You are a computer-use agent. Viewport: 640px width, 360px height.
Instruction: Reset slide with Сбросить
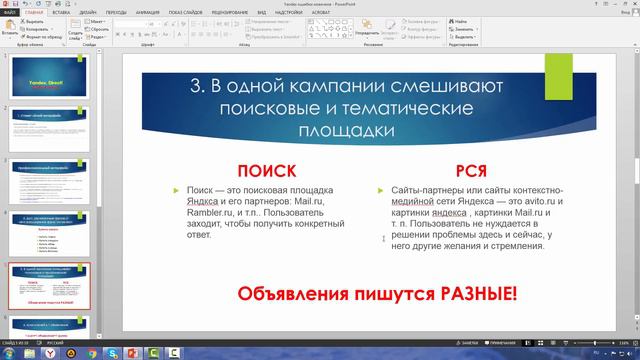coord(97,29)
